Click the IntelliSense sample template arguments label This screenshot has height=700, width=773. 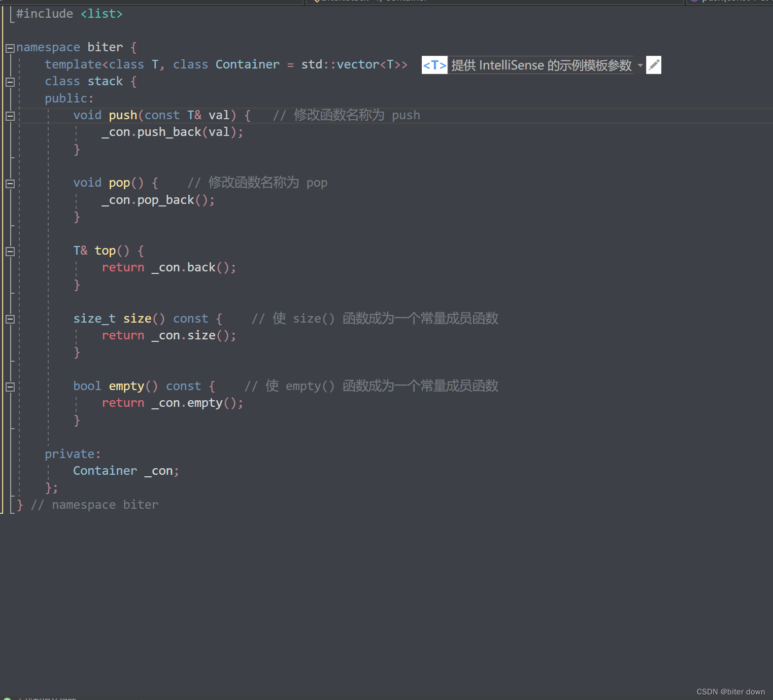coord(541,65)
